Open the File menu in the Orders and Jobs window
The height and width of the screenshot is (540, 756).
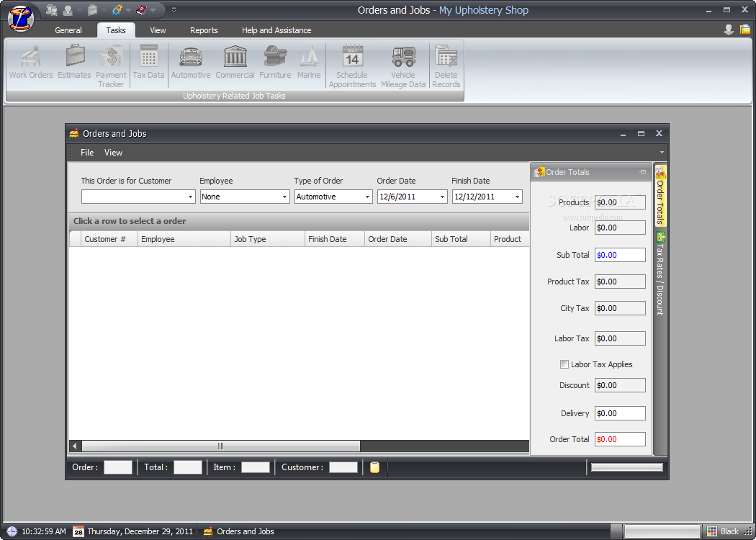pyautogui.click(x=87, y=153)
